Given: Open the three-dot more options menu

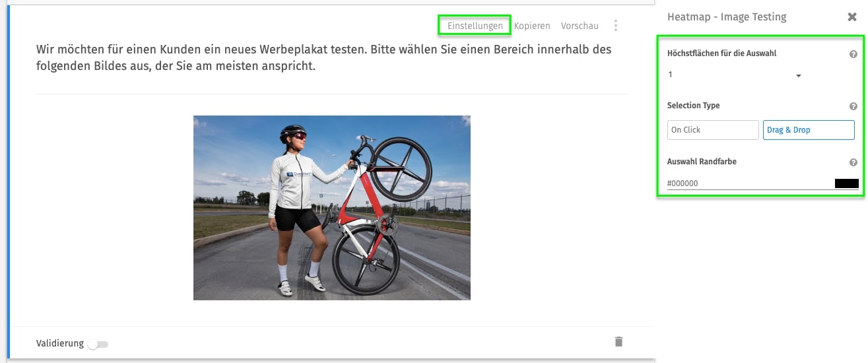Looking at the screenshot, I should [616, 26].
